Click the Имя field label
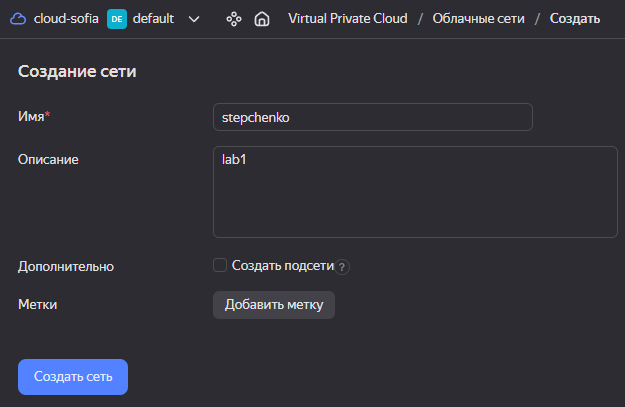Screen dimensions: 625x407 [x=34, y=116]
